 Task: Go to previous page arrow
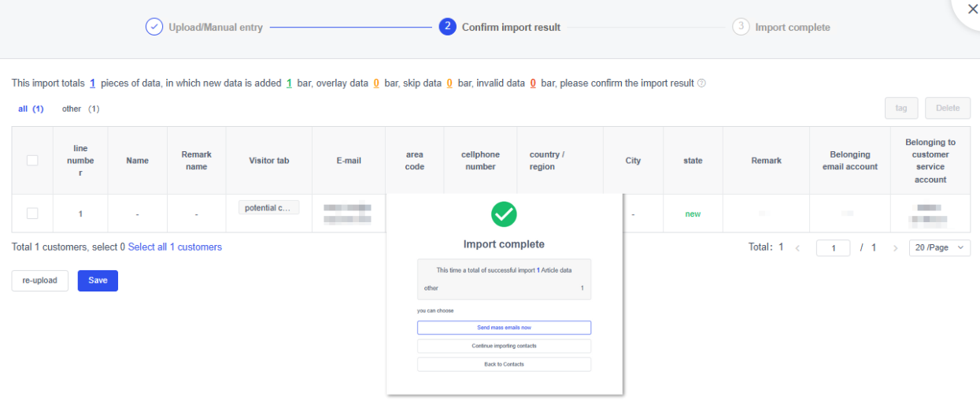(x=797, y=248)
